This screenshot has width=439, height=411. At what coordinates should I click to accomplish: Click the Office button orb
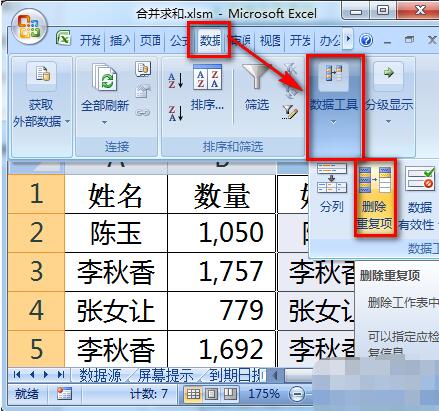(29, 27)
